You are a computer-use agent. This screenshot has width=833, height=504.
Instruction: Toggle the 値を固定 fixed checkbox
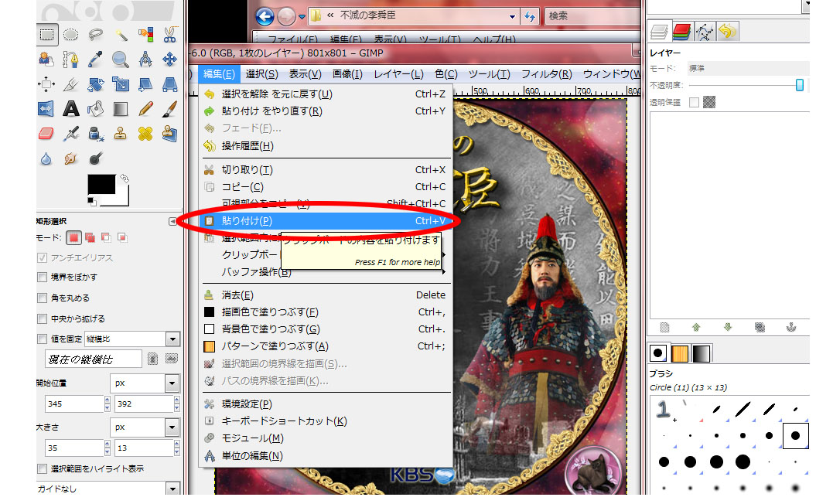coord(42,339)
